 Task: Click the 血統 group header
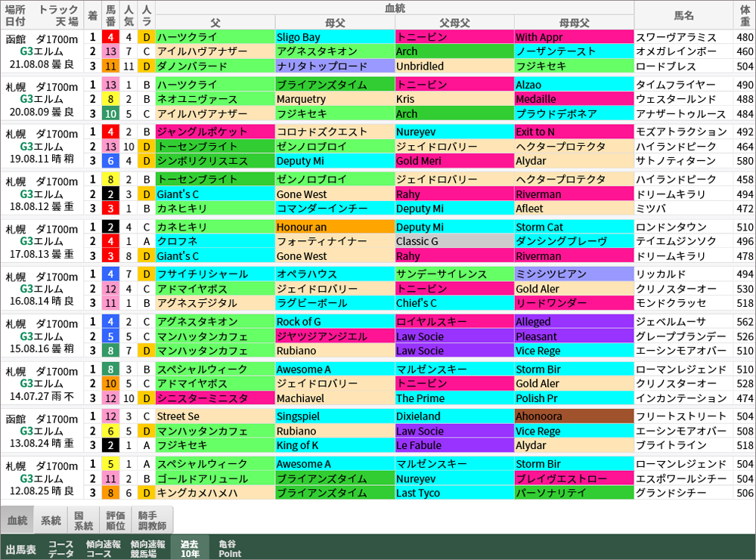[x=395, y=8]
